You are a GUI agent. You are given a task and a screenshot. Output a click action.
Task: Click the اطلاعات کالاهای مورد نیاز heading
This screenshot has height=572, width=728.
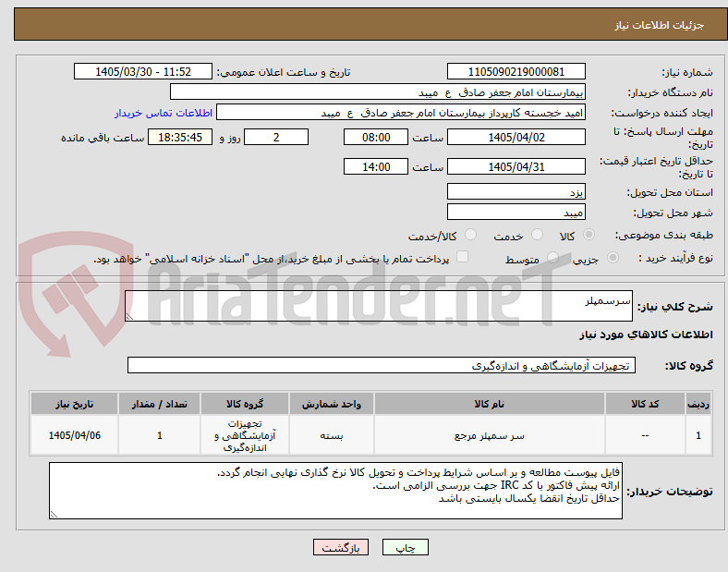coord(646,335)
